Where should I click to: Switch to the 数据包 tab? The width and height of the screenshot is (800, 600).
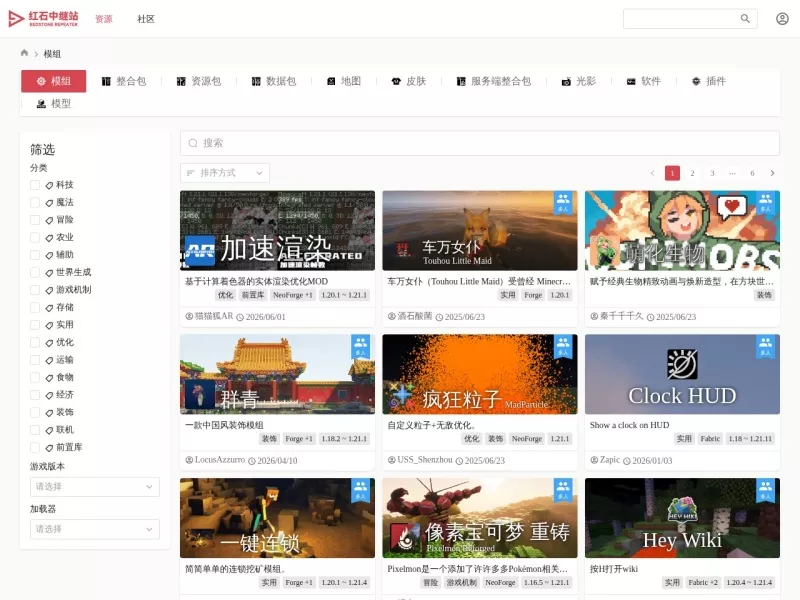click(274, 81)
